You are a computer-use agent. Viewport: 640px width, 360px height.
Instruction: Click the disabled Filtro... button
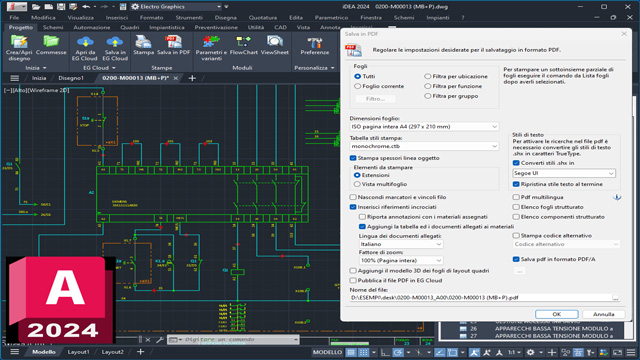click(375, 99)
